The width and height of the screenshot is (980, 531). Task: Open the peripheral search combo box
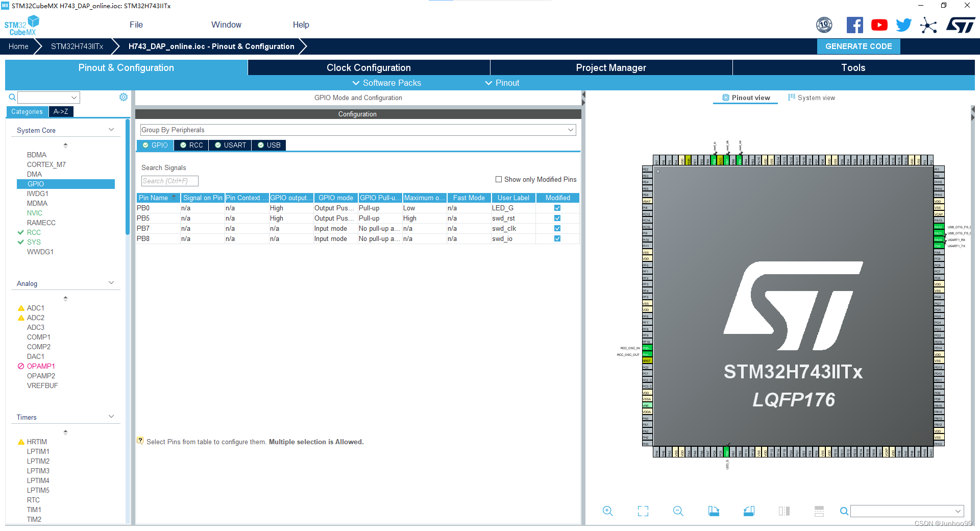48,98
